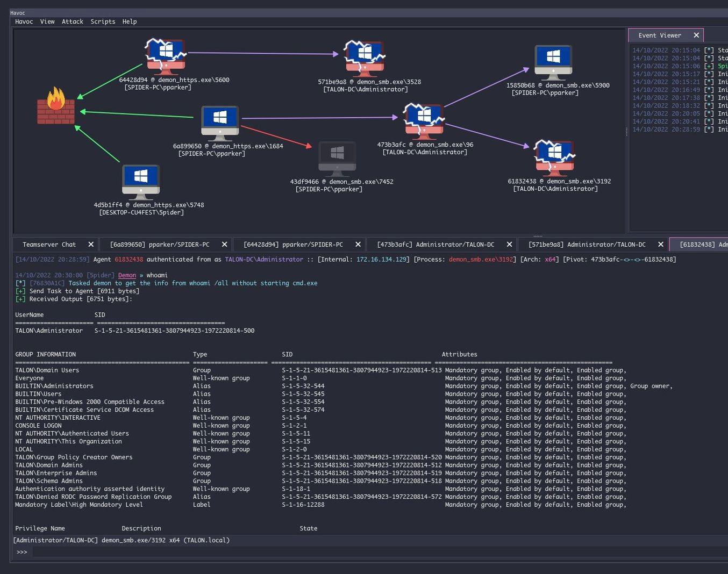
Task: Click the 20:28:59 event log entry
Action: (x=680, y=130)
